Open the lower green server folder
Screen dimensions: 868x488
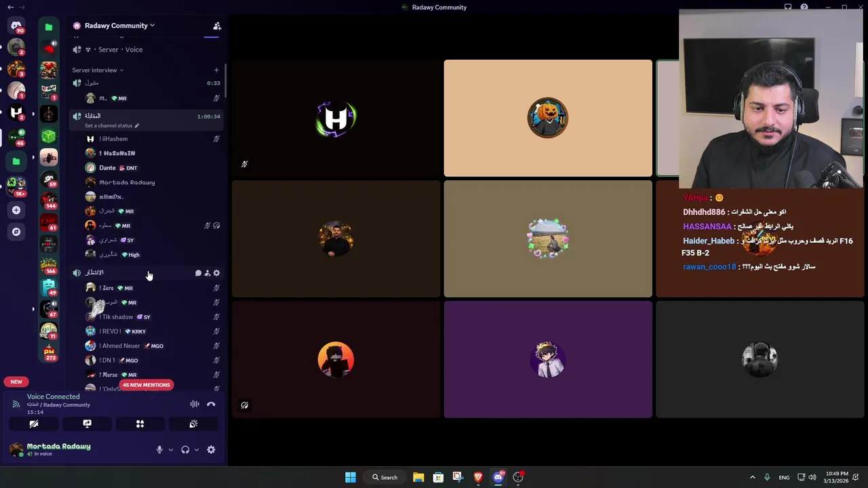click(x=16, y=161)
